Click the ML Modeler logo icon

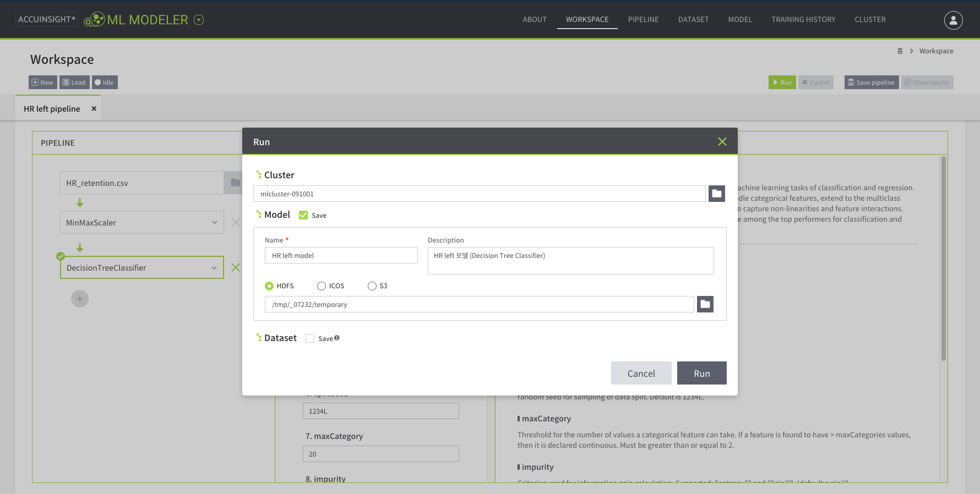click(x=94, y=19)
